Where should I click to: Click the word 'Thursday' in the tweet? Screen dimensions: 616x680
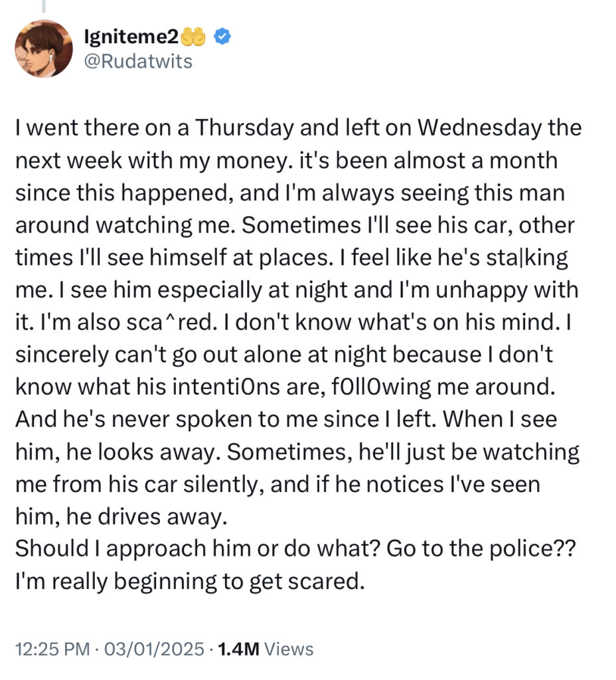tap(244, 128)
